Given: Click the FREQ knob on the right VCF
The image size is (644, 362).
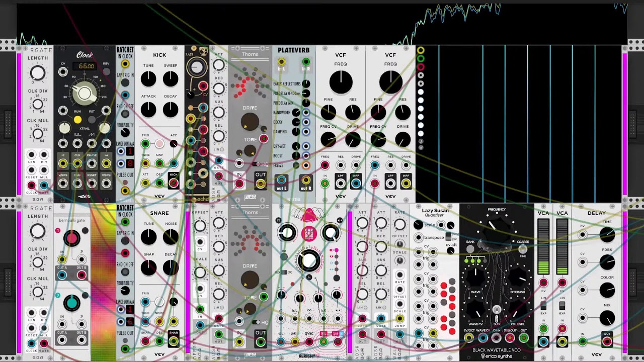Looking at the screenshot, I should pos(390,82).
